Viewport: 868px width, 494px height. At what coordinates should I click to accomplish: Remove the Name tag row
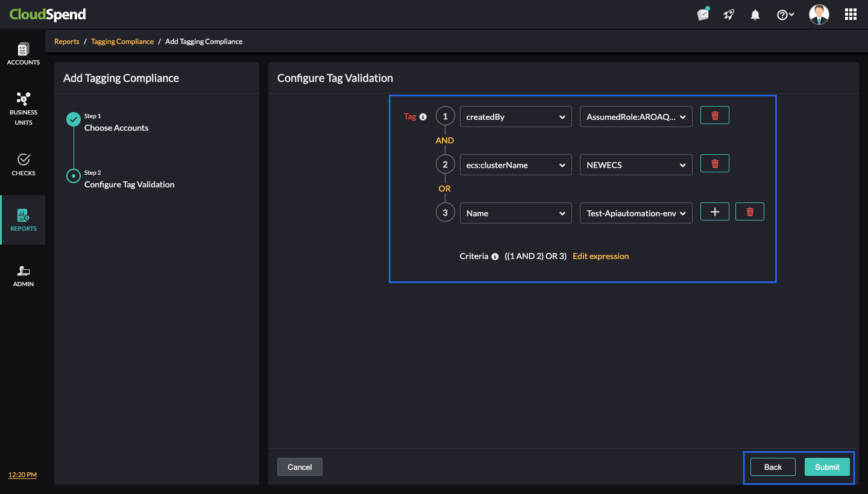(749, 212)
